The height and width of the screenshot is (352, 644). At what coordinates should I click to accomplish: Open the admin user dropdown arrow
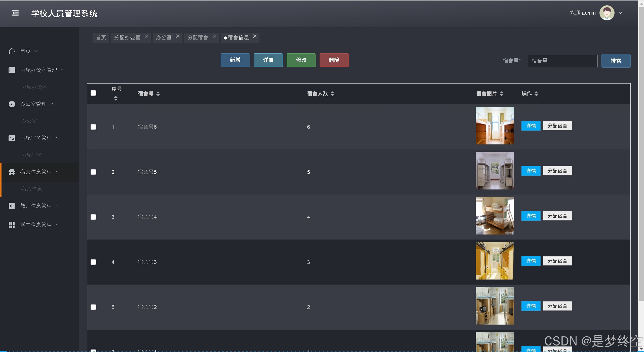[621, 13]
